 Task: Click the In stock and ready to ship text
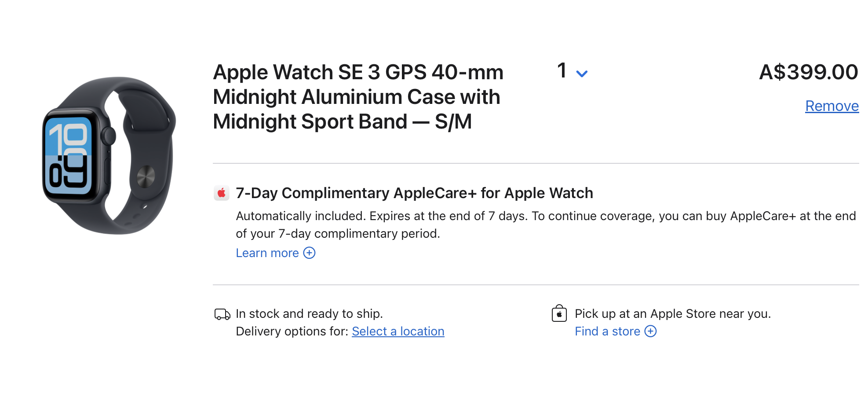[309, 314]
